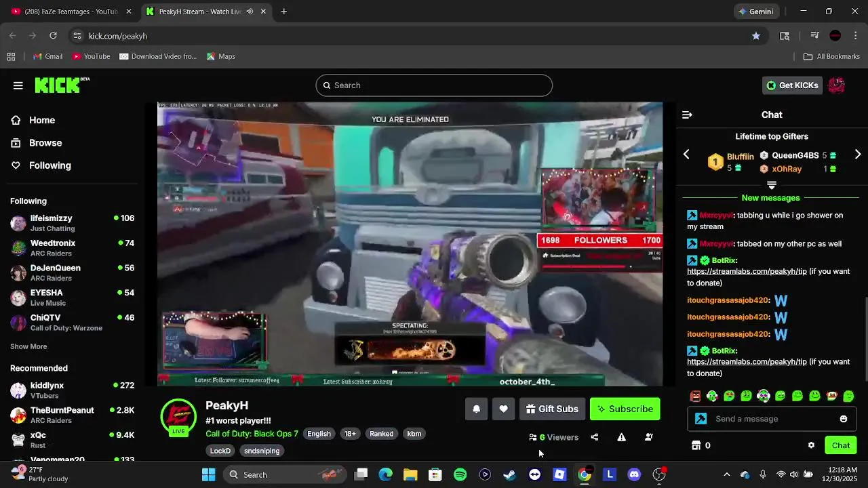Collapse the chat panel using the arrow icon
The width and height of the screenshot is (868, 488).
687,115
